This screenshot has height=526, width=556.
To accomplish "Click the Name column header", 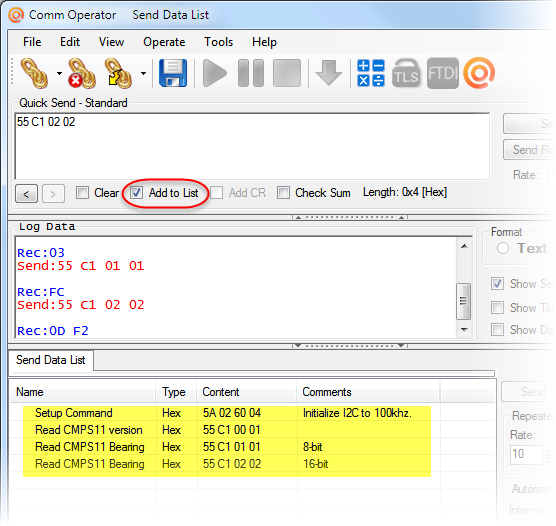I will point(83,392).
